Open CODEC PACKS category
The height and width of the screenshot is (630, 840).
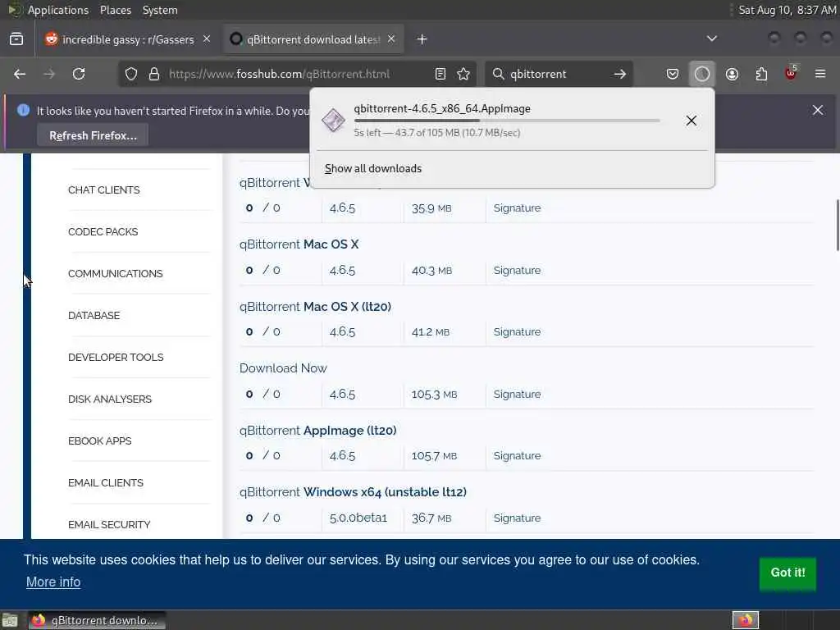(103, 231)
